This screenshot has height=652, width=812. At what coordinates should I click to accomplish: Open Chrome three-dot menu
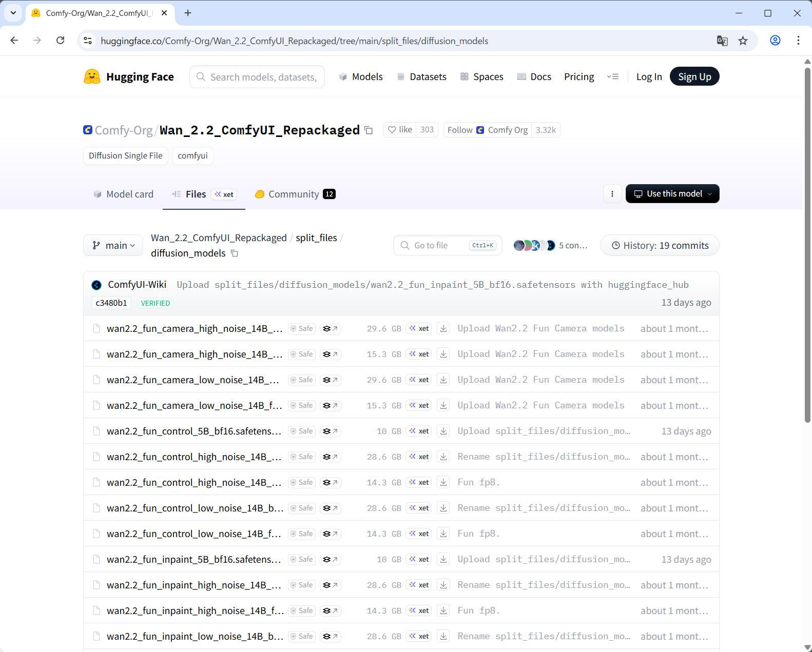pyautogui.click(x=798, y=41)
